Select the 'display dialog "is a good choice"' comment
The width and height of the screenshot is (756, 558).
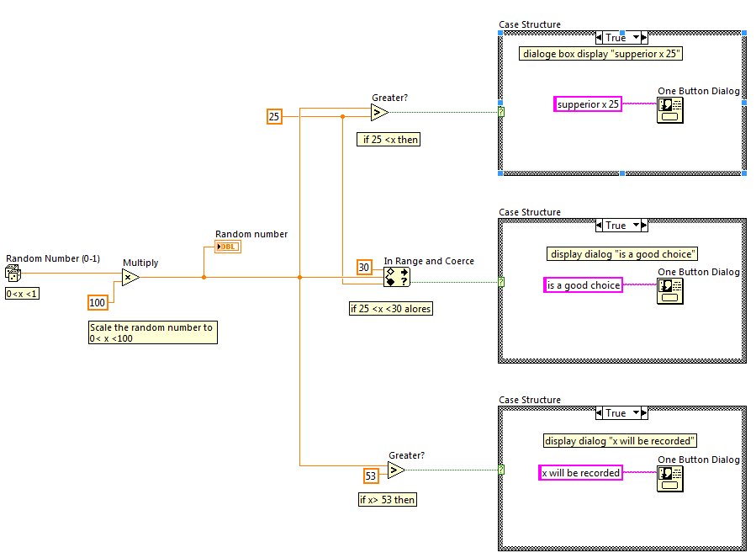tap(622, 254)
